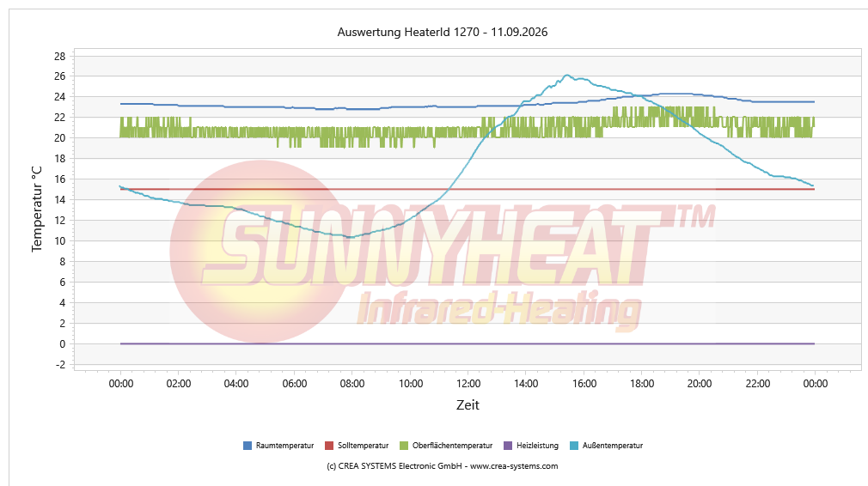Click the 14:00 time axis label
This screenshot has width=868, height=486.
click(526, 384)
